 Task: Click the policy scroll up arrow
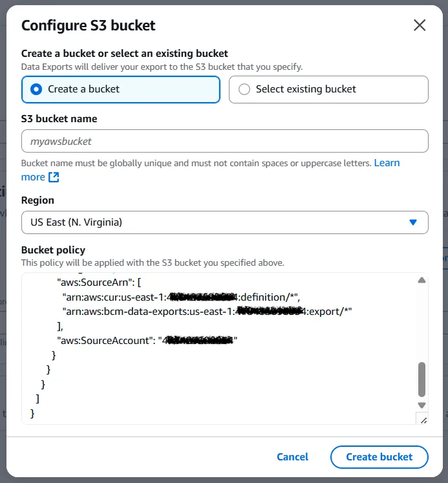(x=421, y=281)
